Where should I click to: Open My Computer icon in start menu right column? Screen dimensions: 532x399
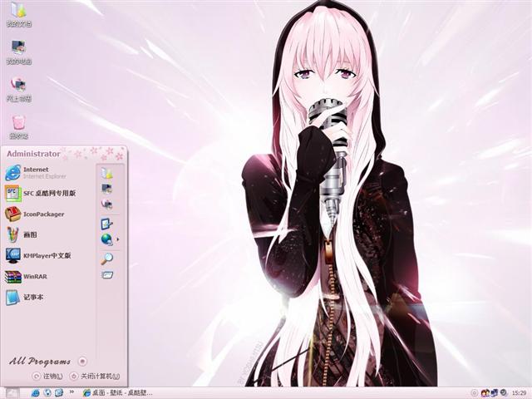107,189
